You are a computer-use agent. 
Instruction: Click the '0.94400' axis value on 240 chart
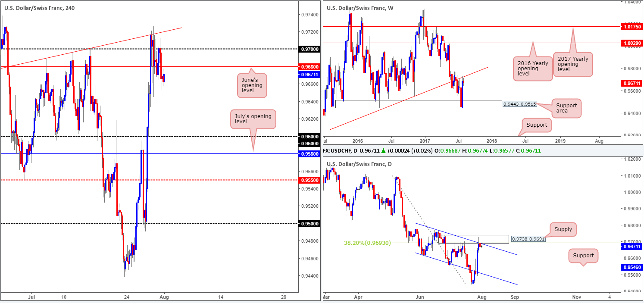tap(309, 275)
